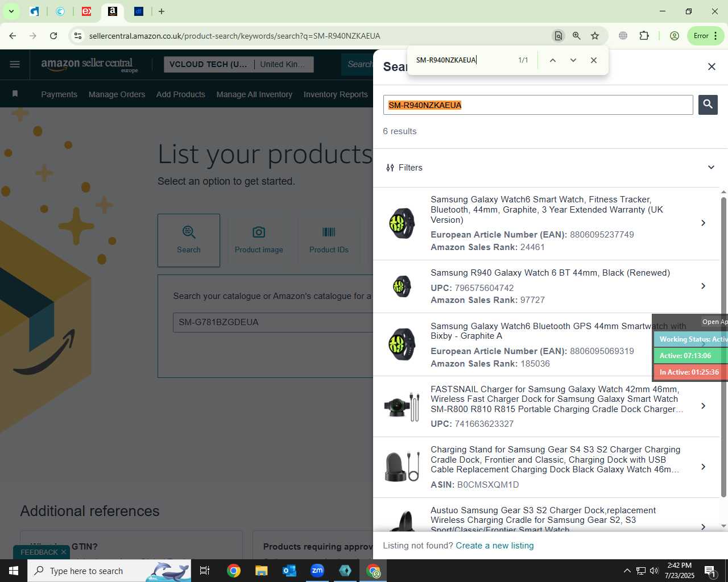Click Charging Stand Gear S4 product thumbnail
The height and width of the screenshot is (582, 728).
[402, 467]
